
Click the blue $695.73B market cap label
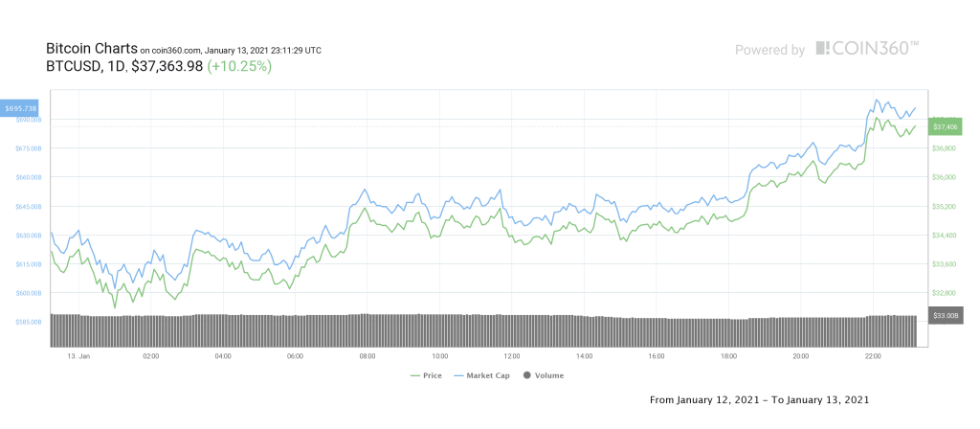(21, 110)
